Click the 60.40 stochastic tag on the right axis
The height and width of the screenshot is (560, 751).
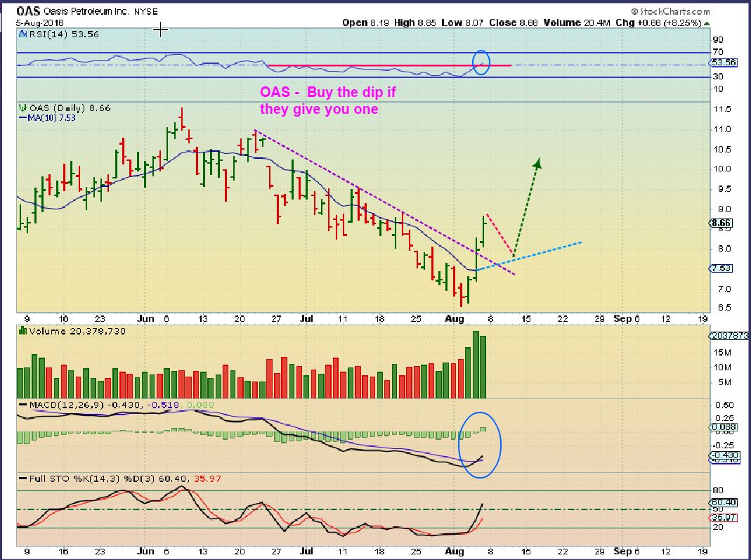[x=724, y=502]
